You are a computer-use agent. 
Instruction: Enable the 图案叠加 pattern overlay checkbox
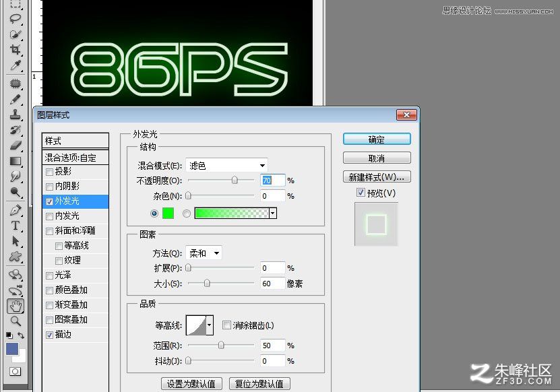pos(50,320)
